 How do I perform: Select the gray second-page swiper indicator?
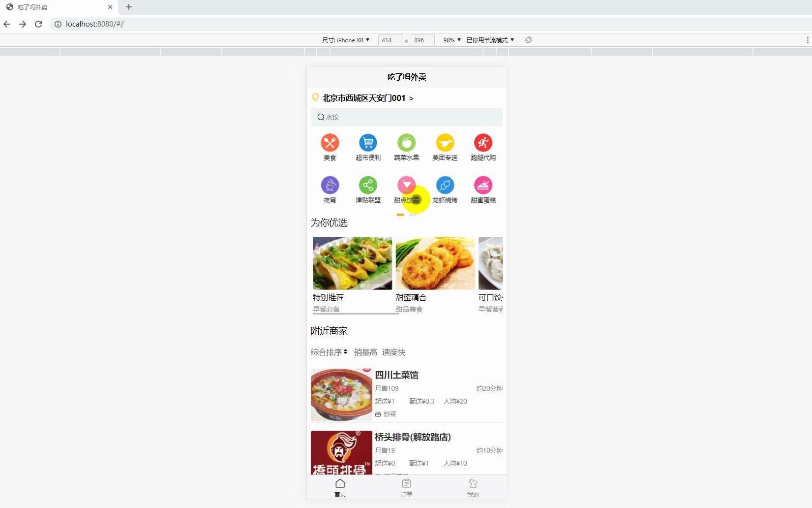[x=413, y=215]
